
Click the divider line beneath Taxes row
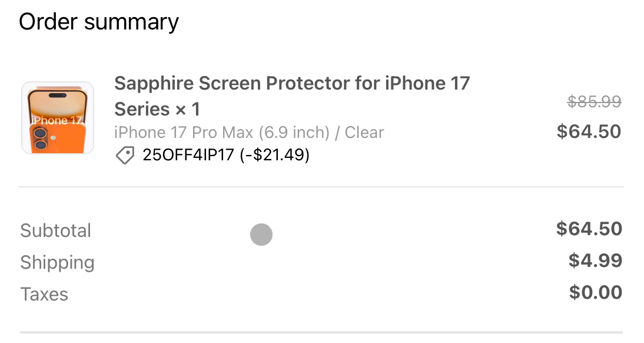[x=321, y=332]
